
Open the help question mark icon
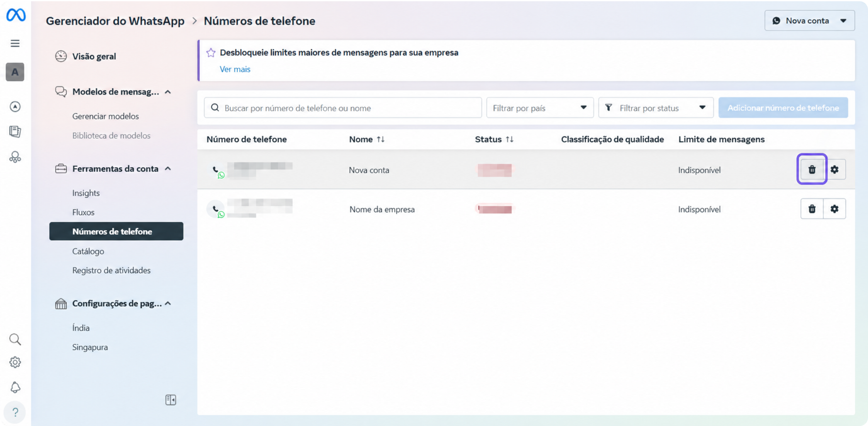15,412
